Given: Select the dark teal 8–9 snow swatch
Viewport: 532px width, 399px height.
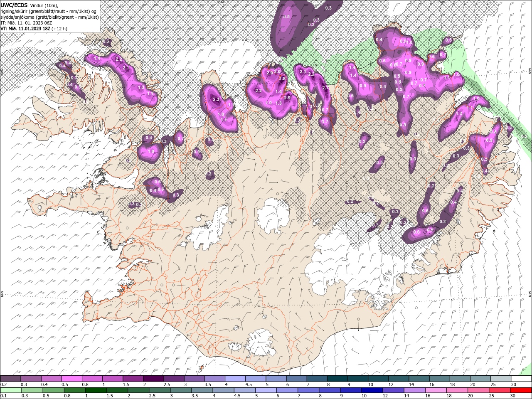Looking at the screenshot, I should click(x=337, y=379).
